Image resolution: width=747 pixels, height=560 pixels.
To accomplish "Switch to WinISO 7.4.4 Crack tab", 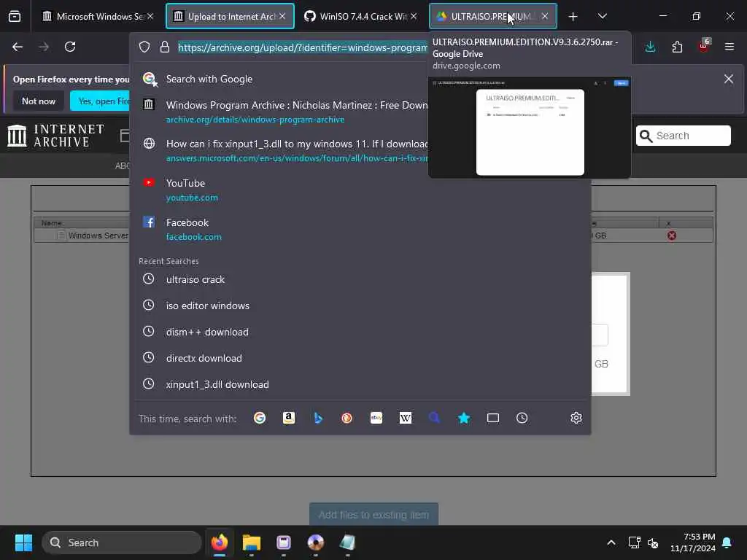I will coord(360,16).
